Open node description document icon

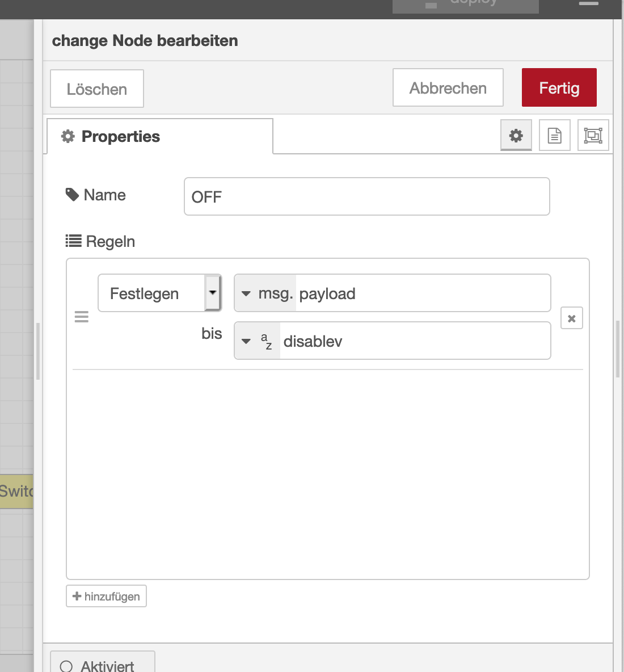pyautogui.click(x=554, y=136)
